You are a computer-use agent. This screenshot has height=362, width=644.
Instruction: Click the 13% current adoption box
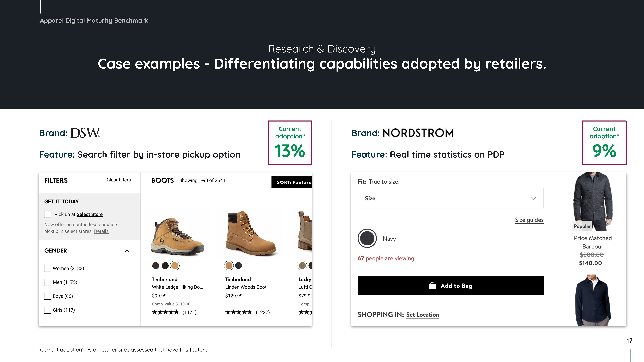click(x=290, y=143)
